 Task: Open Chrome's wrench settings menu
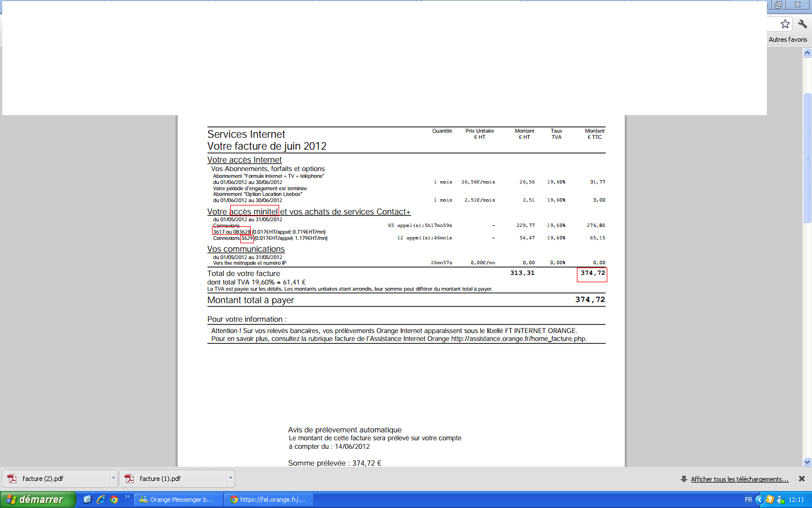[x=802, y=24]
